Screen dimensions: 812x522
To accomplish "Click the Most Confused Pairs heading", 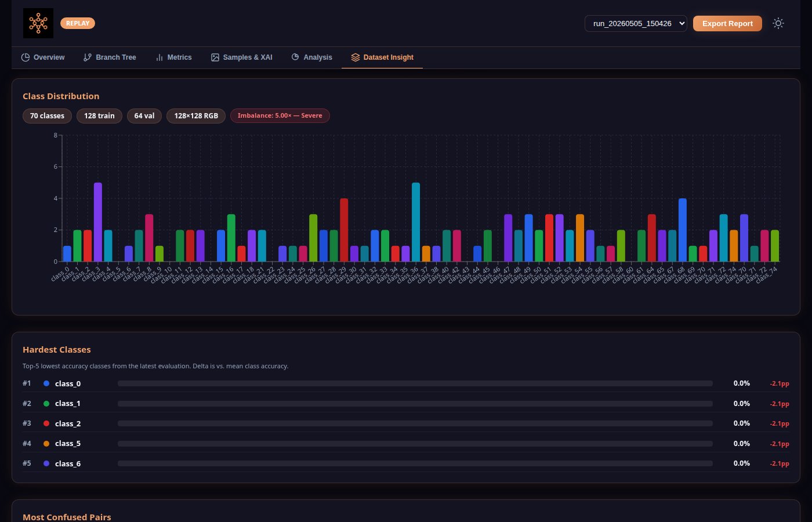I will click(x=67, y=517).
